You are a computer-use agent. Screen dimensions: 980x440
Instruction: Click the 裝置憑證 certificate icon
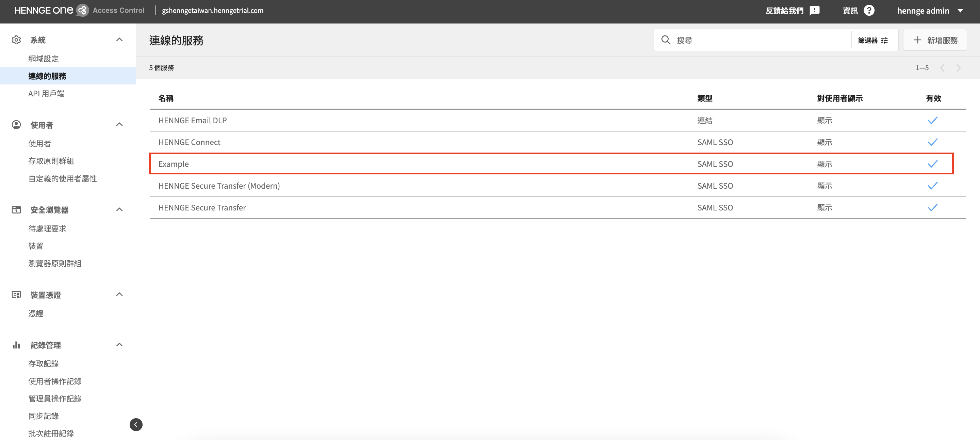pyautogui.click(x=16, y=295)
